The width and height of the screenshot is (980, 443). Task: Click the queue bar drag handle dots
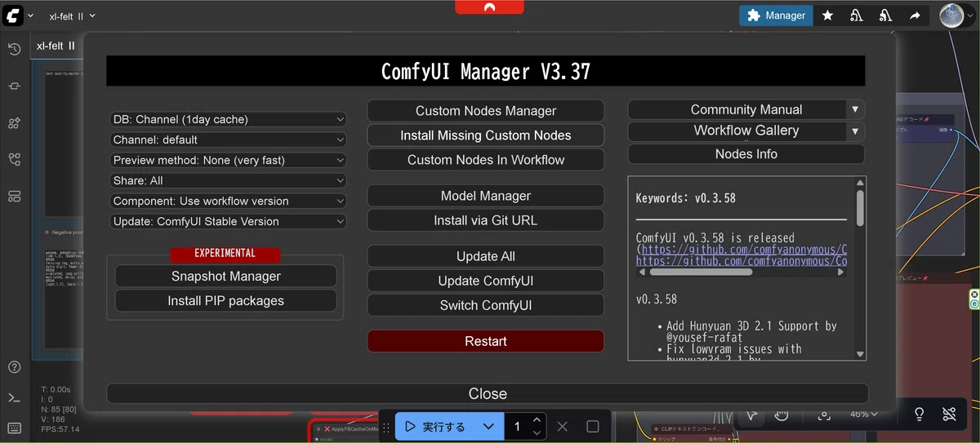point(387,426)
